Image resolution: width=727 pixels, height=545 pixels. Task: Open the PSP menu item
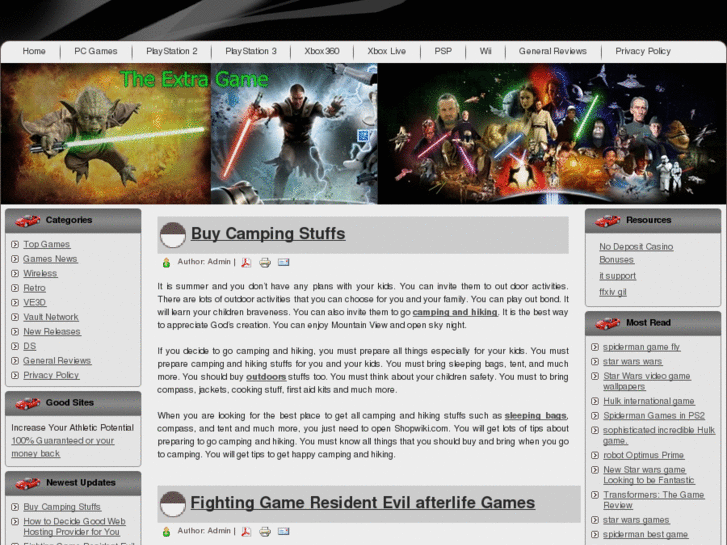[443, 51]
